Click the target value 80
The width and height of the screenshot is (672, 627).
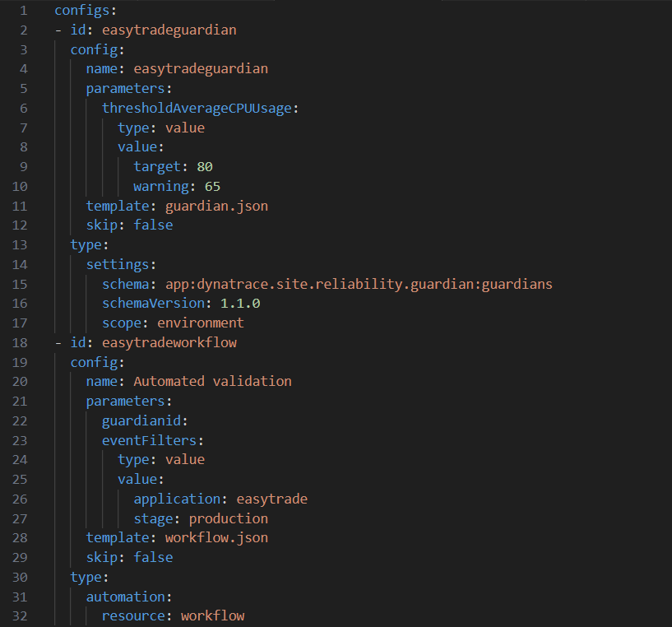point(205,167)
